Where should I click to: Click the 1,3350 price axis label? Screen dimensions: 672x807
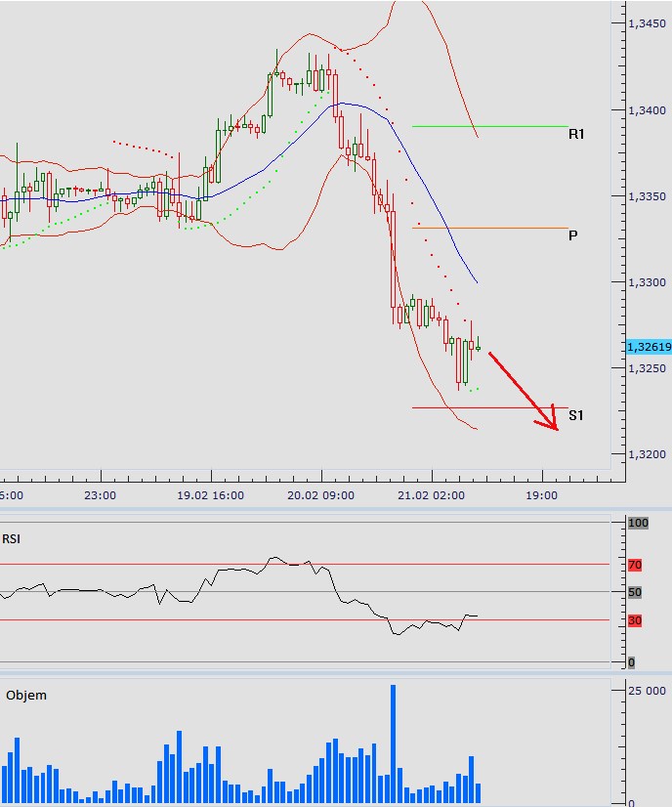click(x=647, y=196)
